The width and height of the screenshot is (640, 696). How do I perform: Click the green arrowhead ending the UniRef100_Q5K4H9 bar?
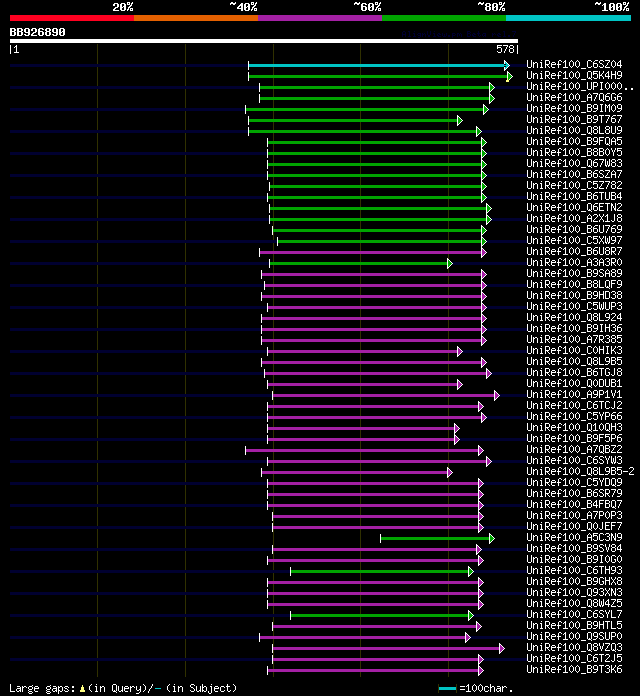point(510,76)
